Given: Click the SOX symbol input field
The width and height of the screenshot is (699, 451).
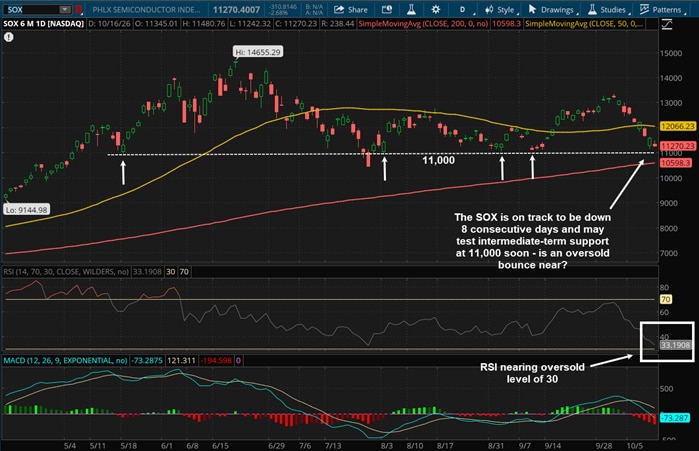Looking at the screenshot, I should (32, 9).
